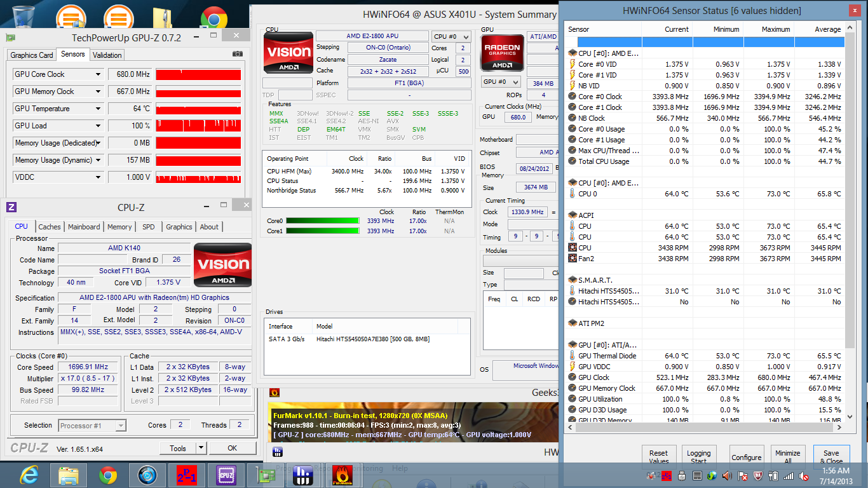The width and height of the screenshot is (868, 488).
Task: Click the speaker volume tray icon
Action: click(x=727, y=475)
